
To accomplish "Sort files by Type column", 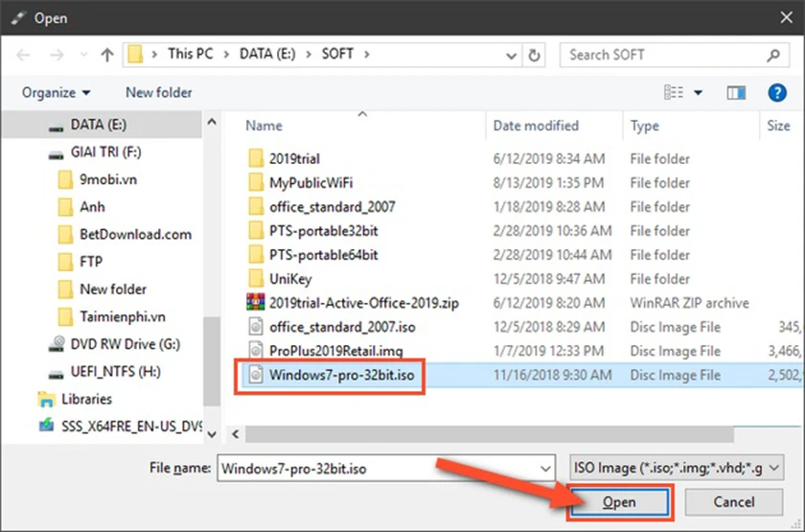I will pyautogui.click(x=644, y=126).
